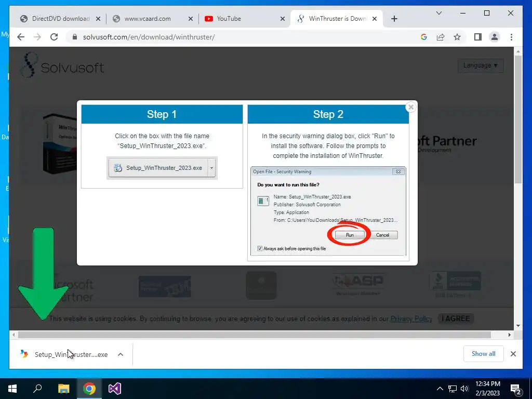Open the Chrome profile avatar
The height and width of the screenshot is (399, 532).
click(x=495, y=37)
